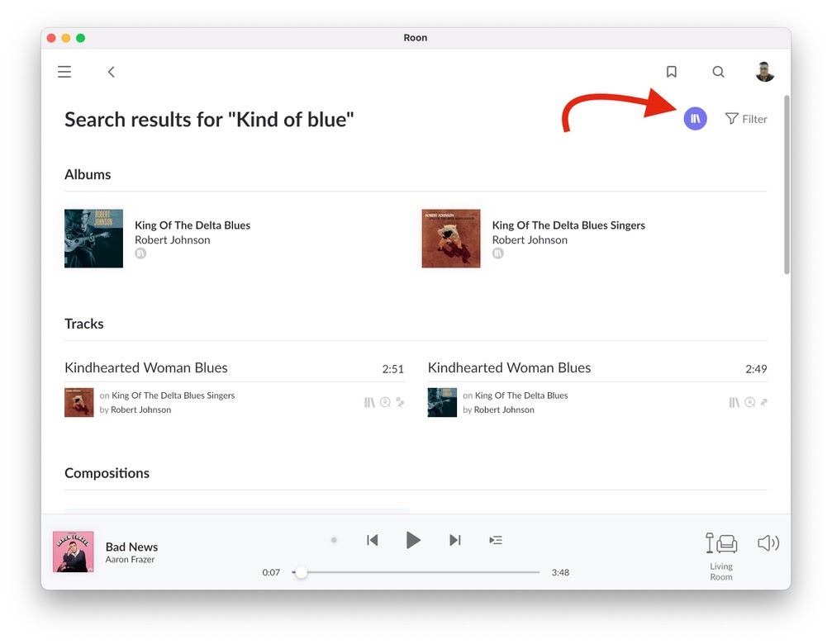The width and height of the screenshot is (832, 644).
Task: Open the Living Room zone picker
Action: point(721,556)
